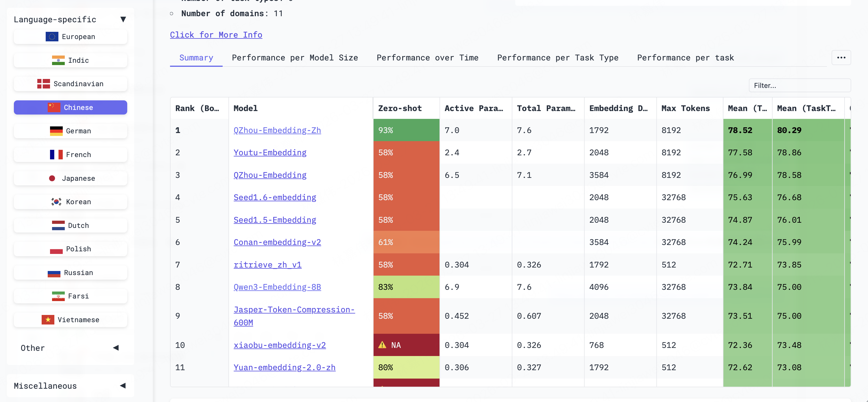
Task: Click the warning icon in xiaobu-embedding-v2 row
Action: [x=382, y=345]
